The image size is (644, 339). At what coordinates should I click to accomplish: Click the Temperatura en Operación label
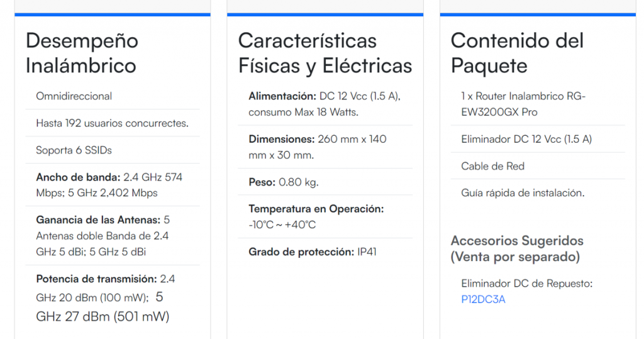pos(316,209)
